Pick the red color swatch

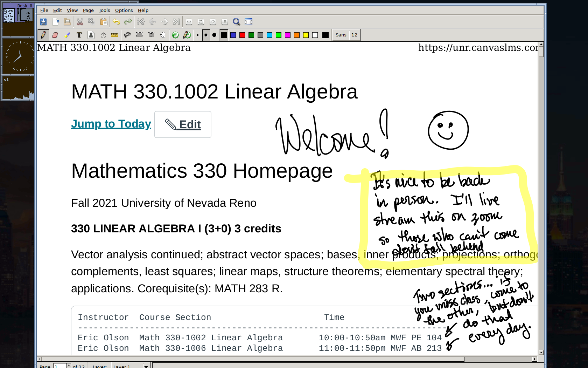click(242, 35)
